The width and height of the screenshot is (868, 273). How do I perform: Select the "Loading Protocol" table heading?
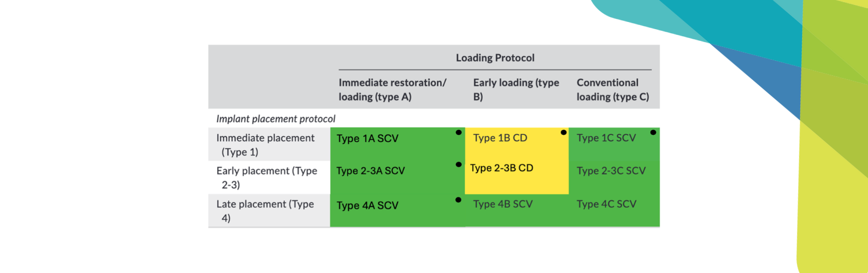(x=495, y=58)
